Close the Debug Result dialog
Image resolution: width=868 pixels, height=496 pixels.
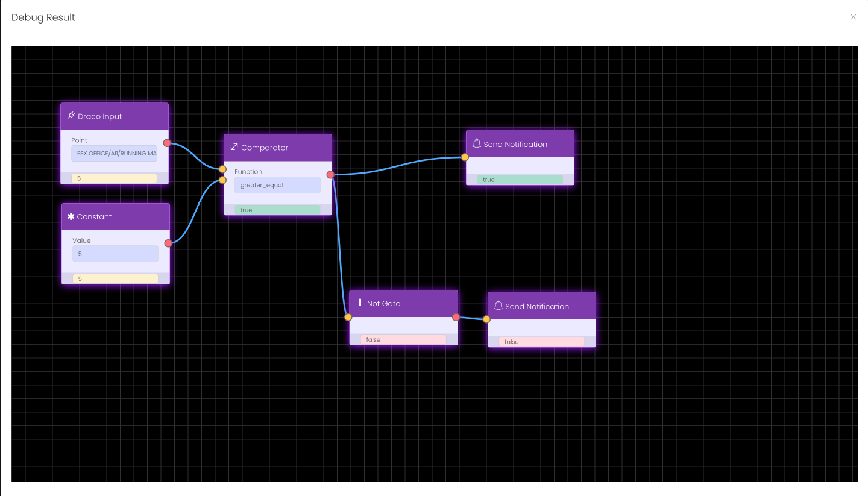pyautogui.click(x=853, y=17)
